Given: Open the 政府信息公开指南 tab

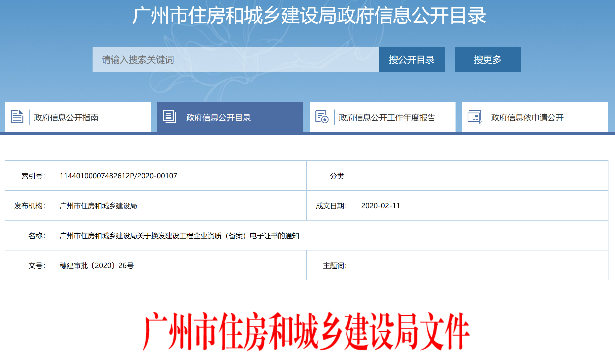Looking at the screenshot, I should coord(66,118).
